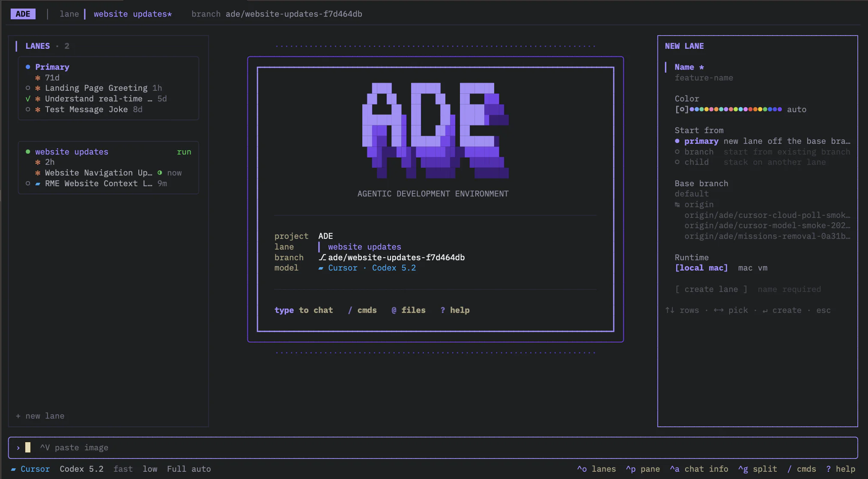Toggle the open circle on Test Message Joke row
Image resolution: width=868 pixels, height=479 pixels.
tap(28, 110)
